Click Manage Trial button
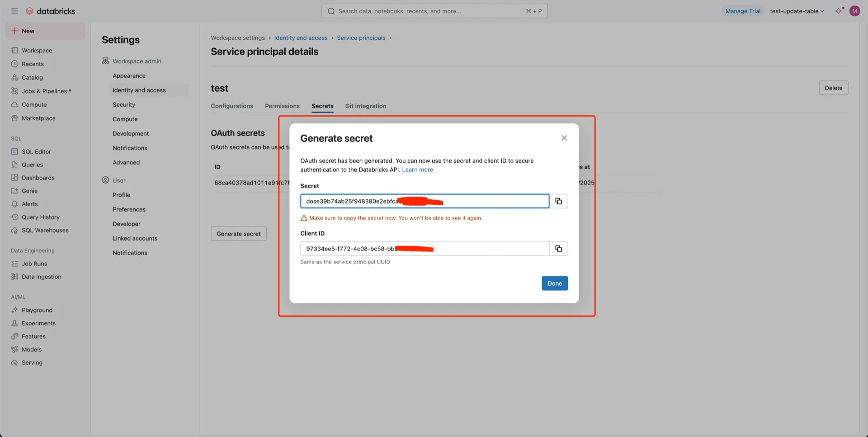This screenshot has height=437, width=868. 743,11
